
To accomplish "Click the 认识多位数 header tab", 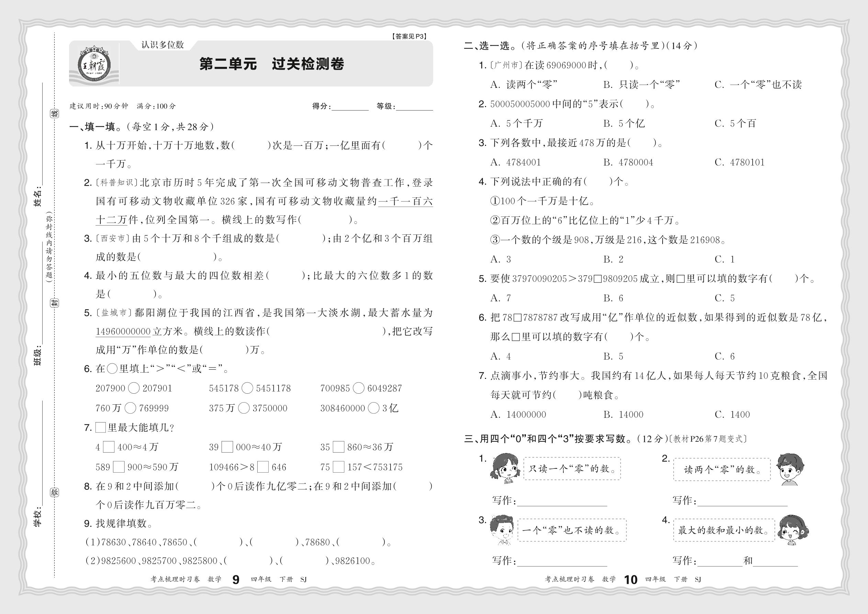I will [162, 45].
